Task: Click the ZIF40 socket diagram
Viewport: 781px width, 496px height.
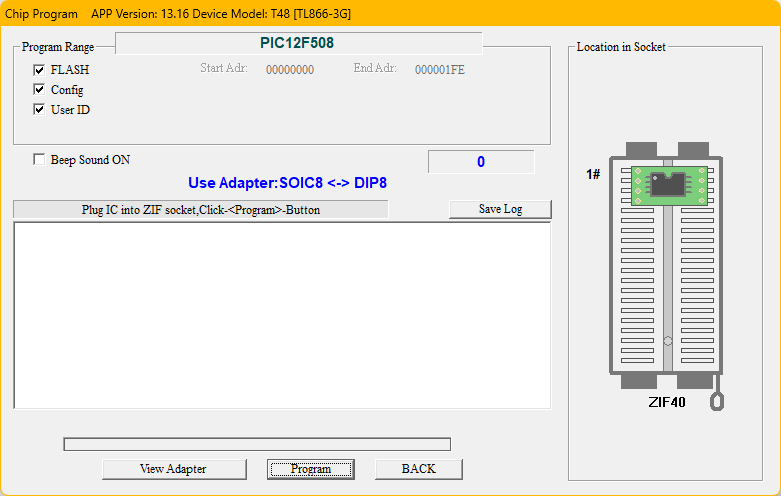Action: click(666, 265)
